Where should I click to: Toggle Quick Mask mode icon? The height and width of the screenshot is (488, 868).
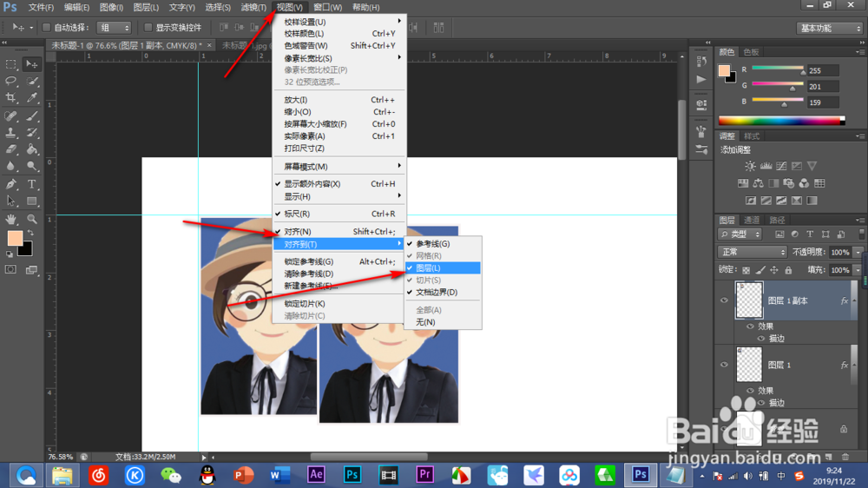point(10,270)
